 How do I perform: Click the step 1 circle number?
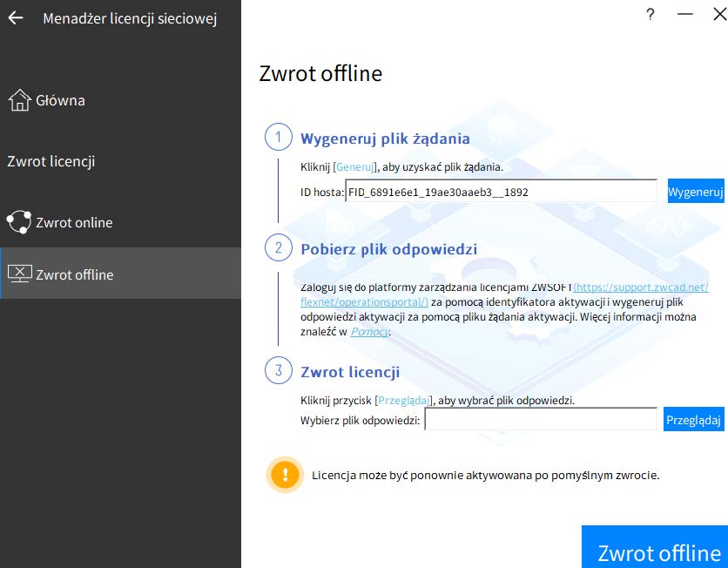point(279,138)
